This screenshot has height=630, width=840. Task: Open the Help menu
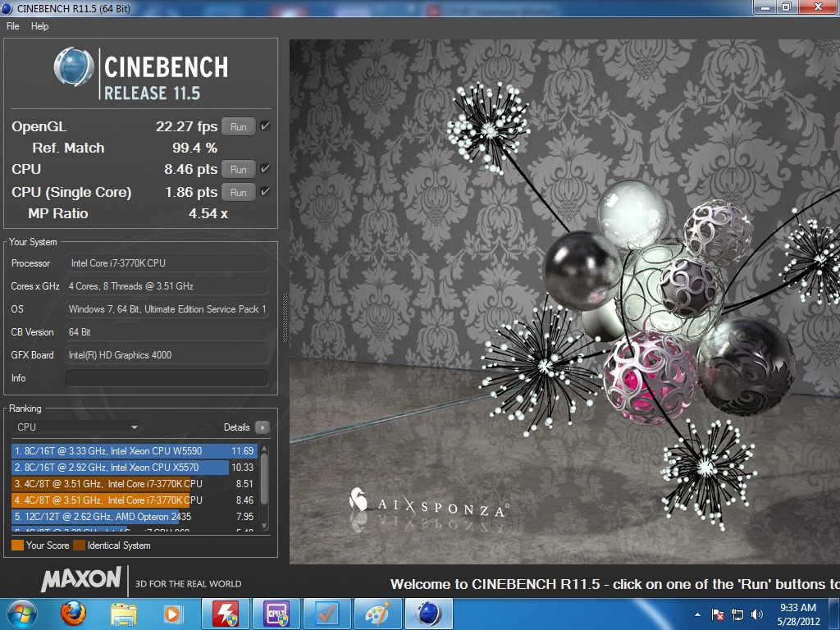point(39,26)
